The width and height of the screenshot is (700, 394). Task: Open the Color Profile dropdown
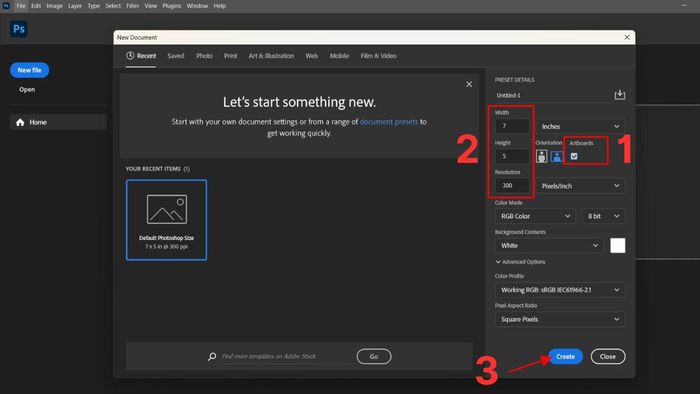(559, 290)
